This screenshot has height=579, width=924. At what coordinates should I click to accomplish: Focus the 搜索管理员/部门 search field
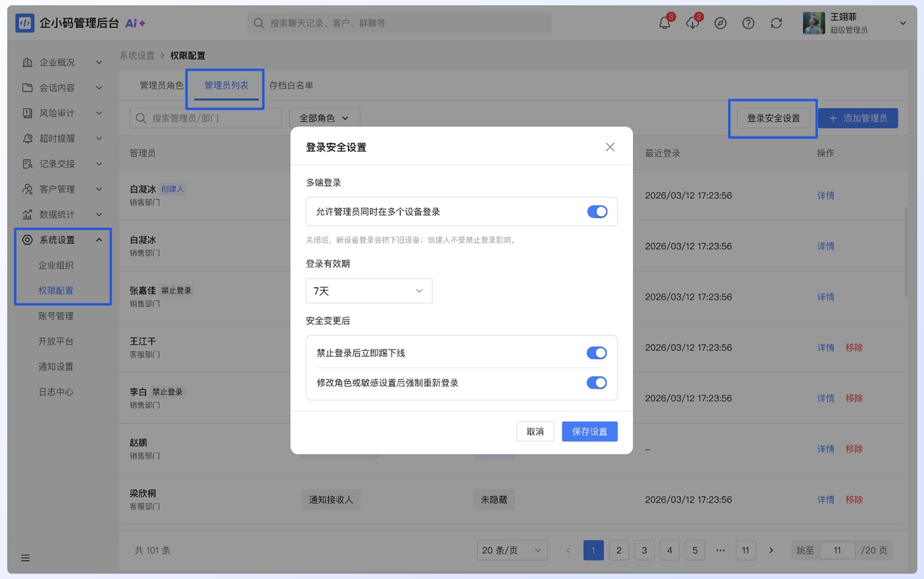pos(206,118)
